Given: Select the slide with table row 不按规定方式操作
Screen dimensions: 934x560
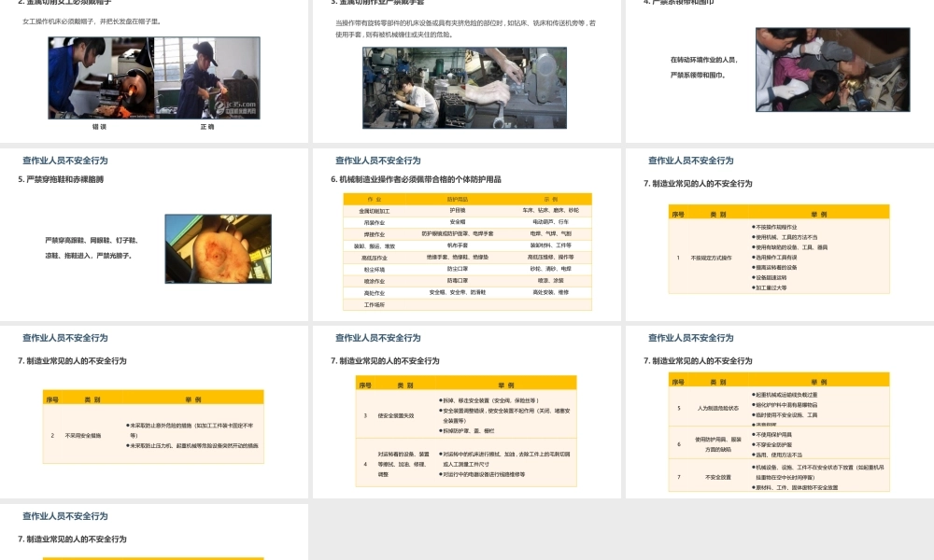Looking at the screenshot, I should 780,234.
